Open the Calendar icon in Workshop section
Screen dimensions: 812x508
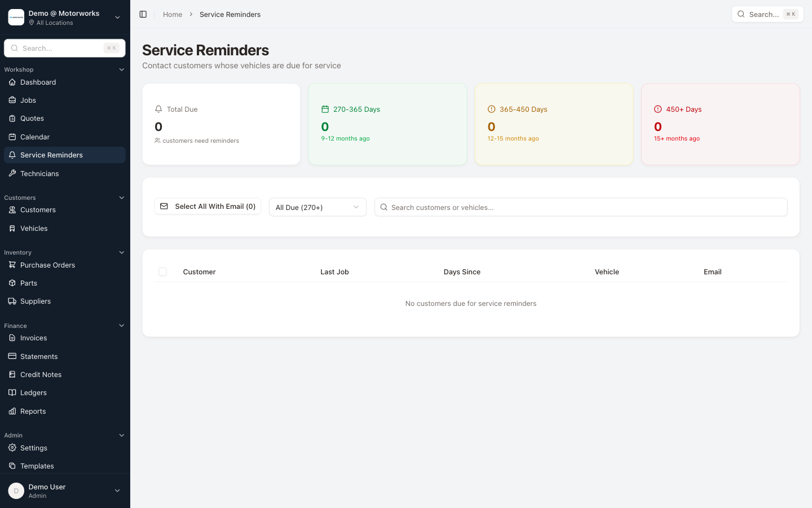coord(12,137)
